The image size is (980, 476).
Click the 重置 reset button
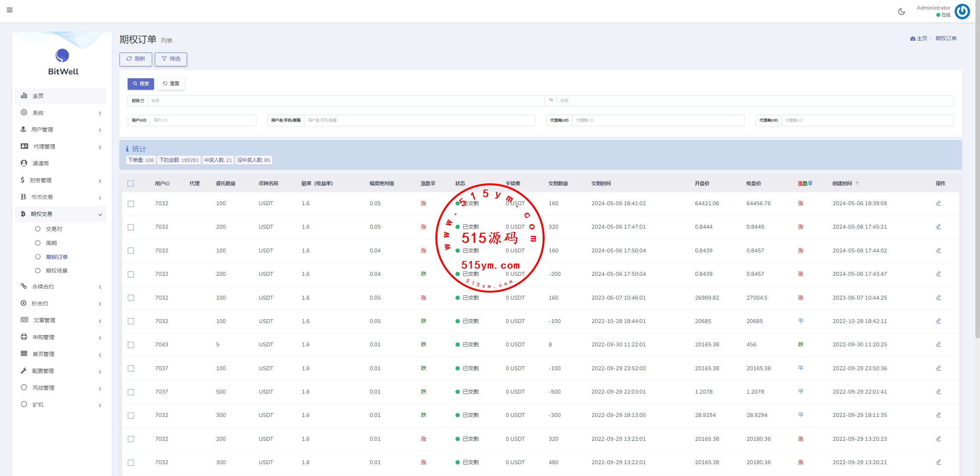pos(171,84)
